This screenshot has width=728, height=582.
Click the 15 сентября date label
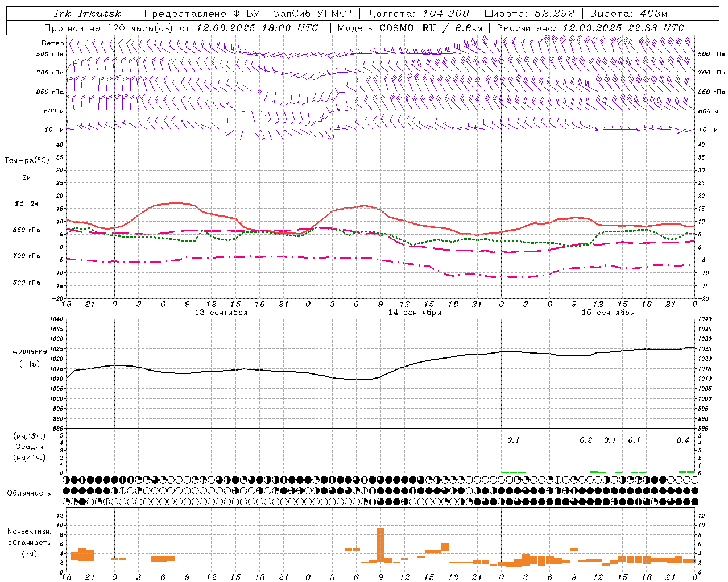point(608,313)
